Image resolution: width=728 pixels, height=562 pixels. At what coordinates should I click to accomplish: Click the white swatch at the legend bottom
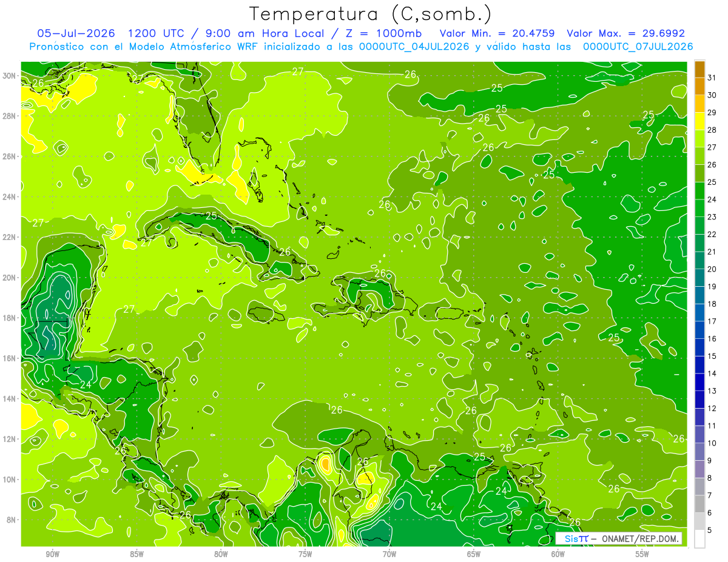tap(699, 539)
